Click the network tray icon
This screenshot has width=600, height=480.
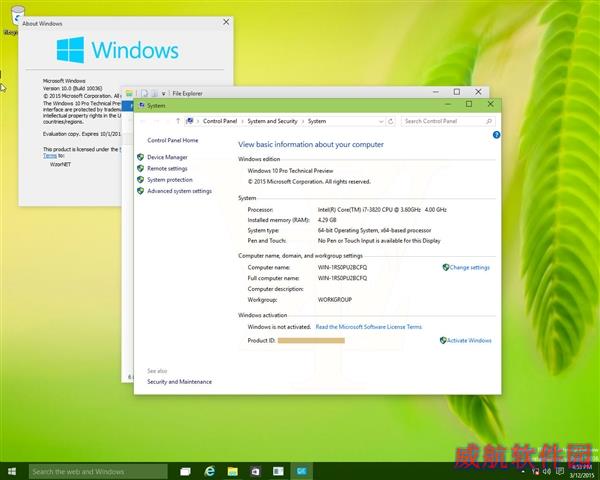[x=535, y=471]
